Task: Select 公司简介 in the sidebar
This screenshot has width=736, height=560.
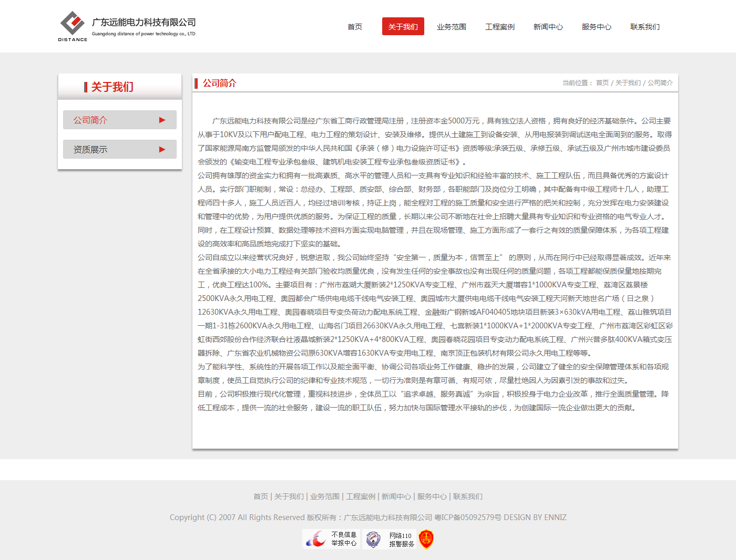Action: pyautogui.click(x=90, y=120)
